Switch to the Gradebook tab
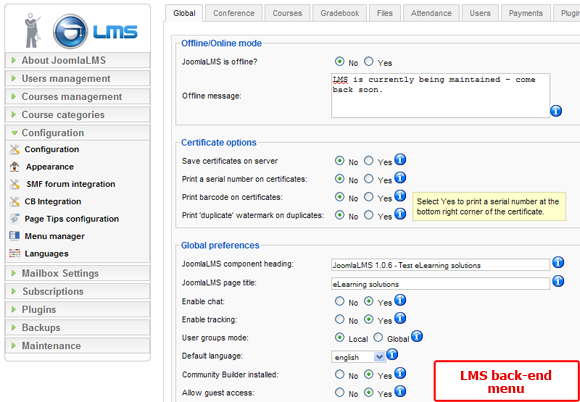The image size is (580, 402). click(340, 13)
